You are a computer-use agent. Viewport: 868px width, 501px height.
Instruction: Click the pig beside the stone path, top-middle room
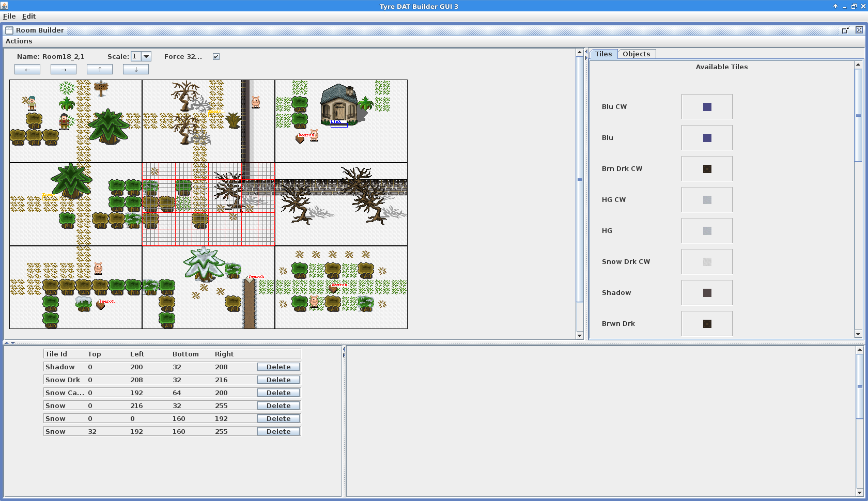click(x=255, y=102)
